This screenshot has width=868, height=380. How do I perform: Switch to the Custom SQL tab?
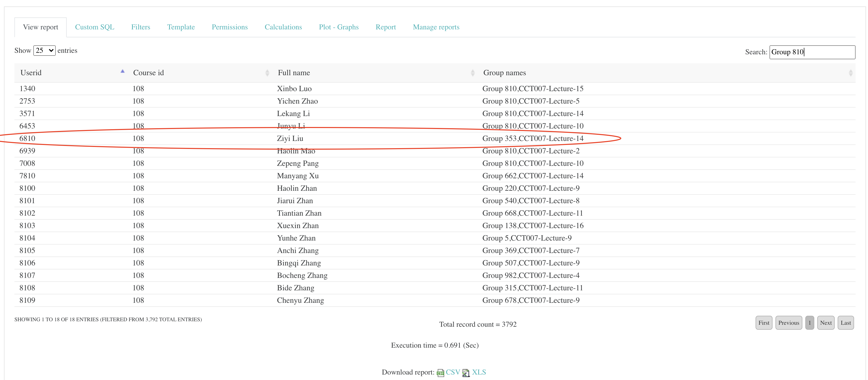pyautogui.click(x=95, y=27)
